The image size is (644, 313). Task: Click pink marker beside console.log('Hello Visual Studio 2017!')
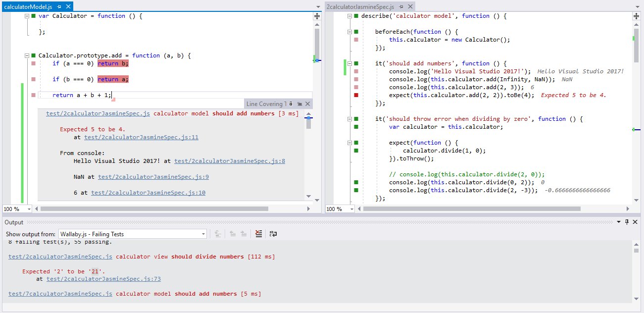pos(356,71)
